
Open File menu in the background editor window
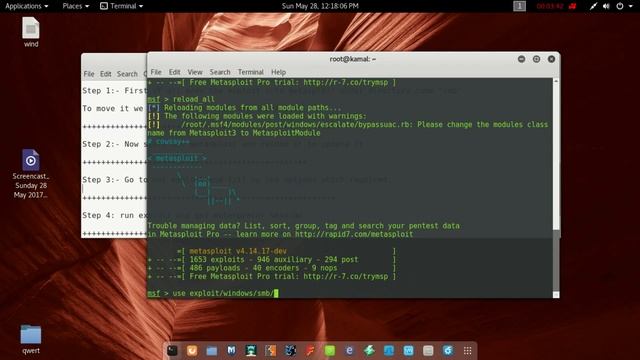click(x=89, y=74)
